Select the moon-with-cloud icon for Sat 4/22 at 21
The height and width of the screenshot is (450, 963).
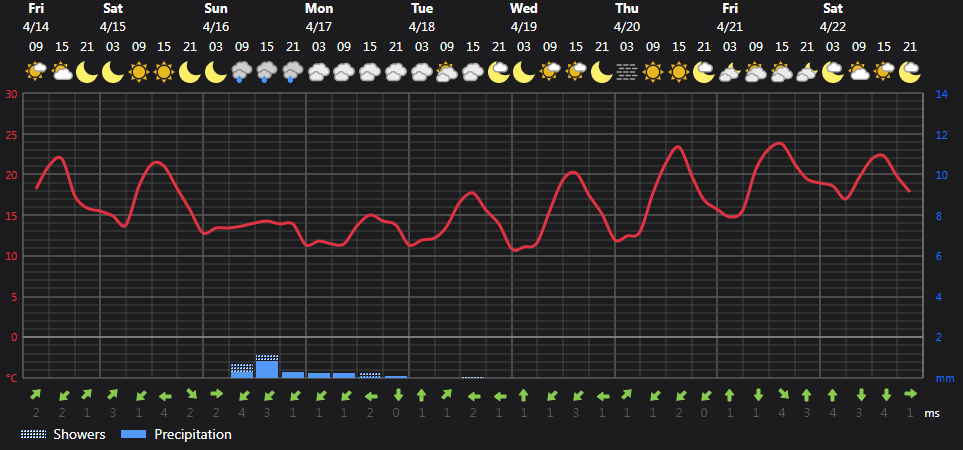tap(910, 71)
